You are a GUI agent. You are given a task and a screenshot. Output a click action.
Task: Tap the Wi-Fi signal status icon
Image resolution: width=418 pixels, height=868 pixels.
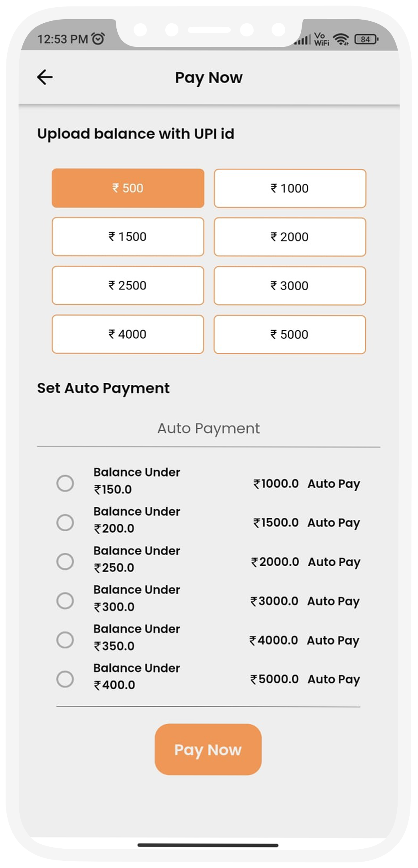tap(341, 39)
